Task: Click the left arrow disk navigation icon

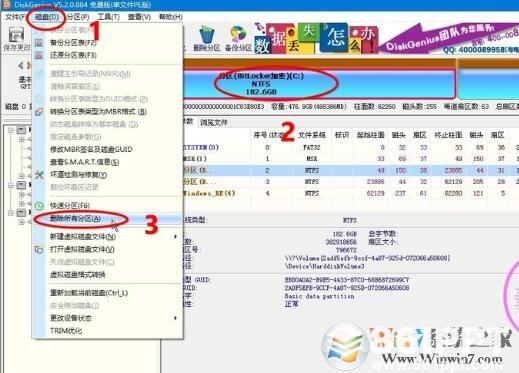Action: (x=21, y=65)
